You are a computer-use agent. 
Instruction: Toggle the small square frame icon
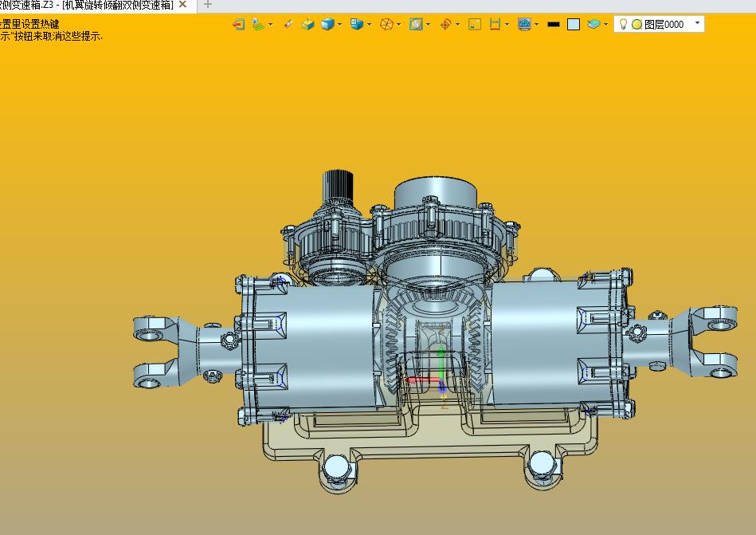click(475, 25)
